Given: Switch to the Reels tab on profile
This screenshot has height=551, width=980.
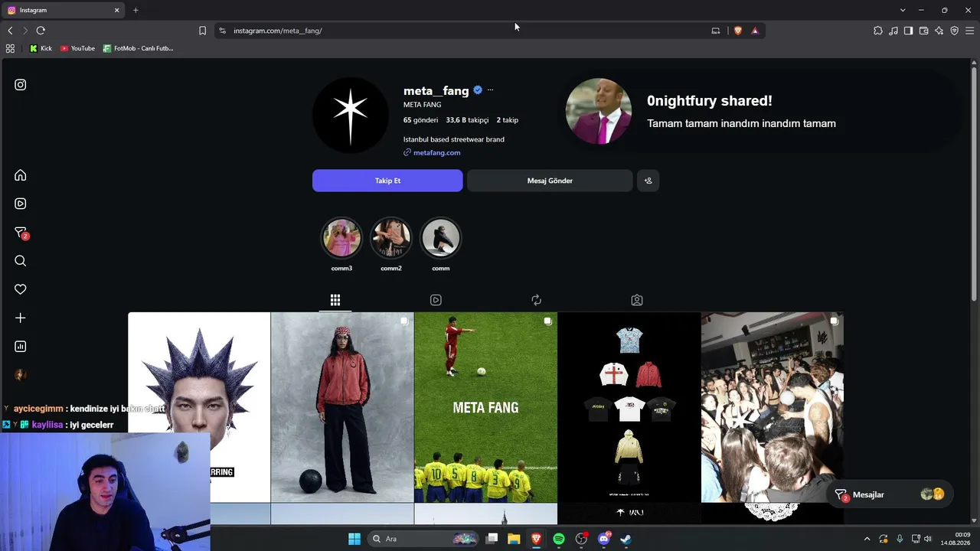Looking at the screenshot, I should pyautogui.click(x=436, y=300).
